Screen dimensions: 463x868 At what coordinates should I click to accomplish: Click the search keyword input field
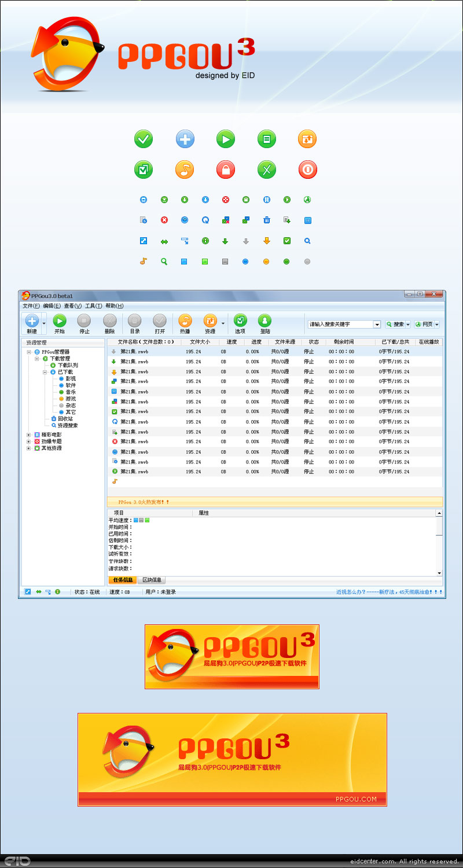341,325
